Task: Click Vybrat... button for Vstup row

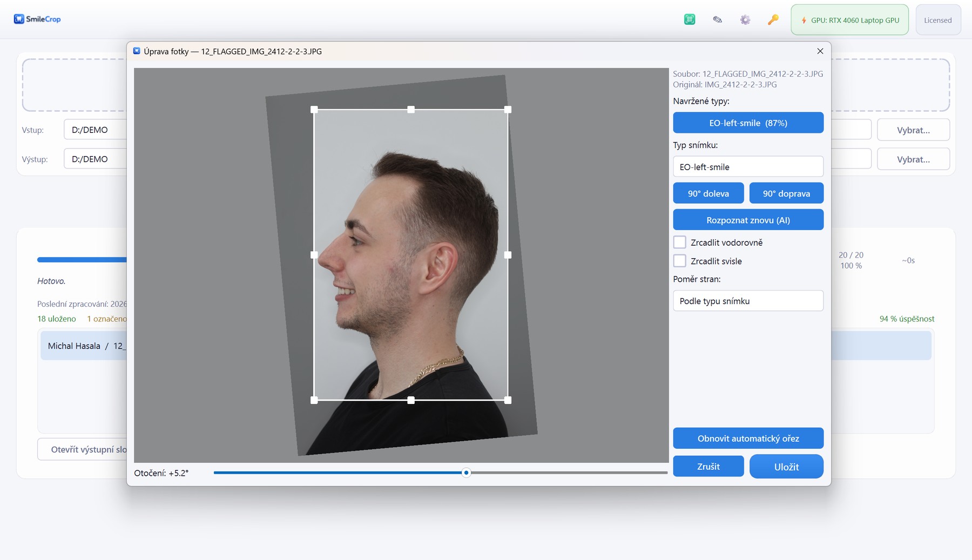Action: click(x=913, y=130)
